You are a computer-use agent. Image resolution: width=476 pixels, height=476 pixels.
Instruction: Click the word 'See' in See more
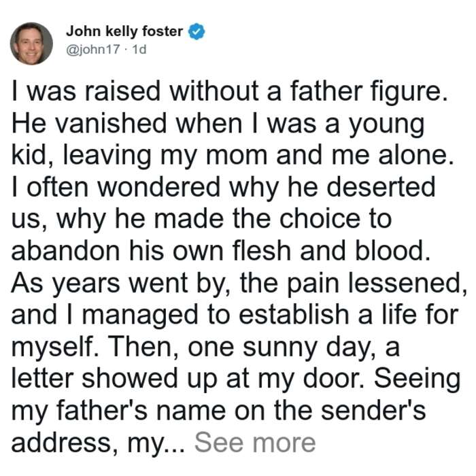(x=219, y=443)
